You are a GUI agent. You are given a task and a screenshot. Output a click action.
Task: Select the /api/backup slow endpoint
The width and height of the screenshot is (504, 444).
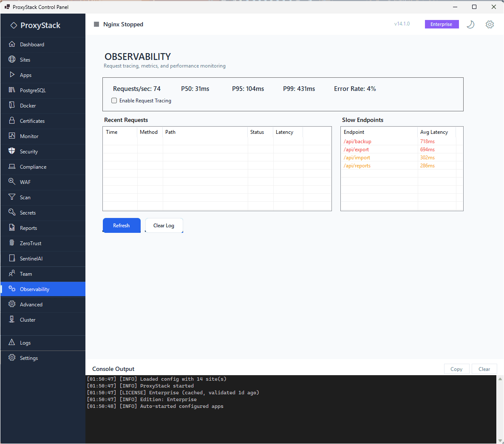[x=357, y=141]
